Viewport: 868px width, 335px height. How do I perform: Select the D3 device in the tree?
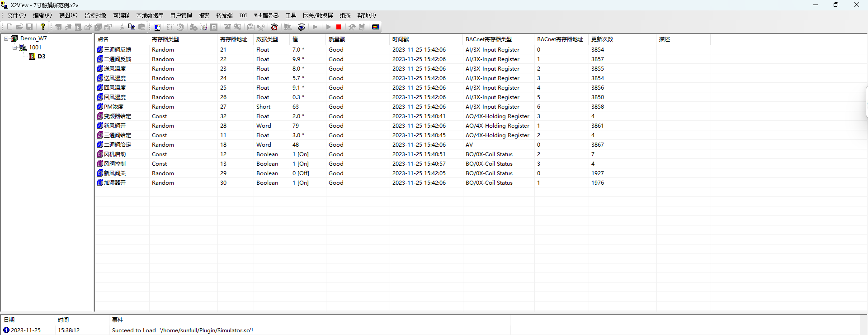click(x=41, y=57)
